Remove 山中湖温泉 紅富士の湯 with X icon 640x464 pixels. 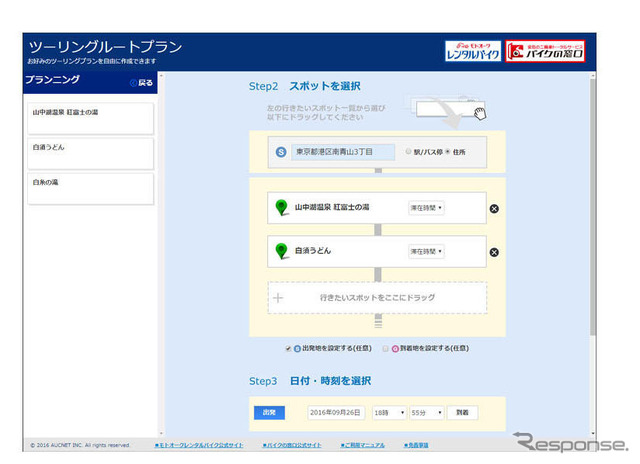pyautogui.click(x=494, y=209)
